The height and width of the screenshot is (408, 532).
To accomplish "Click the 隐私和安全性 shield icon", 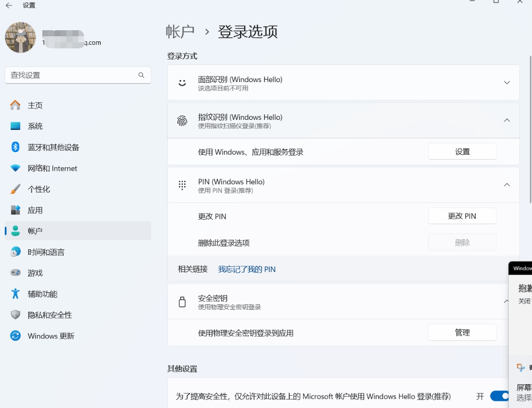I will point(15,315).
